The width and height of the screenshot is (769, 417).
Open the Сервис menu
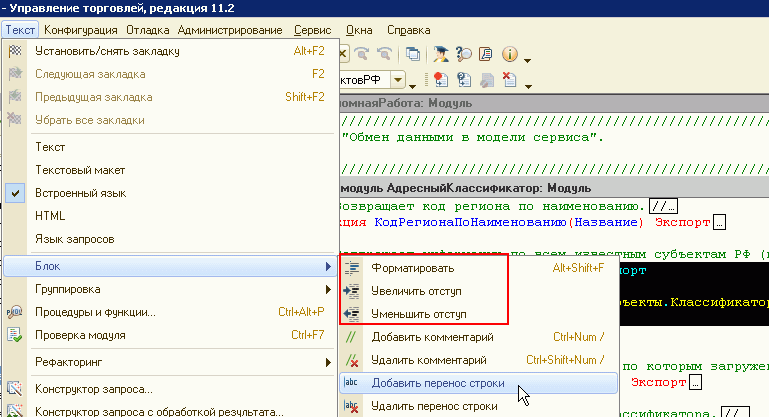pos(313,30)
